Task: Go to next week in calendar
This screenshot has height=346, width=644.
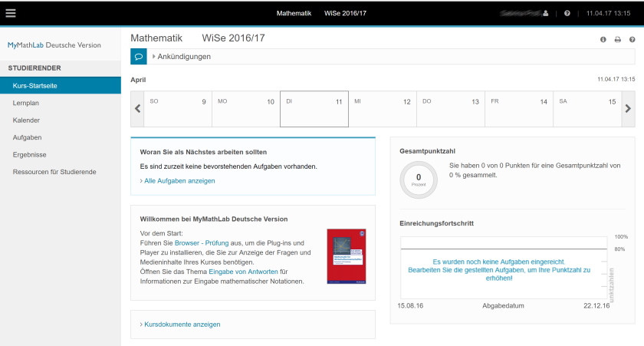Action: tap(628, 108)
